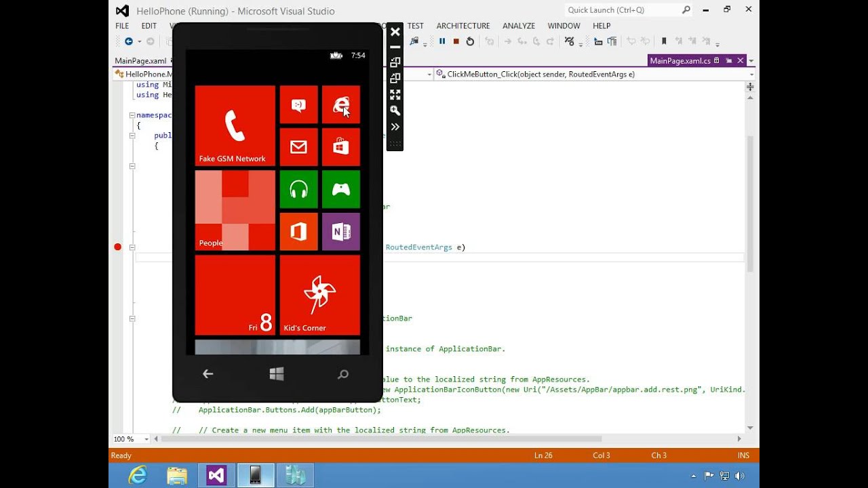Open the Office tile in emulator
The height and width of the screenshot is (488, 868).
click(x=298, y=232)
